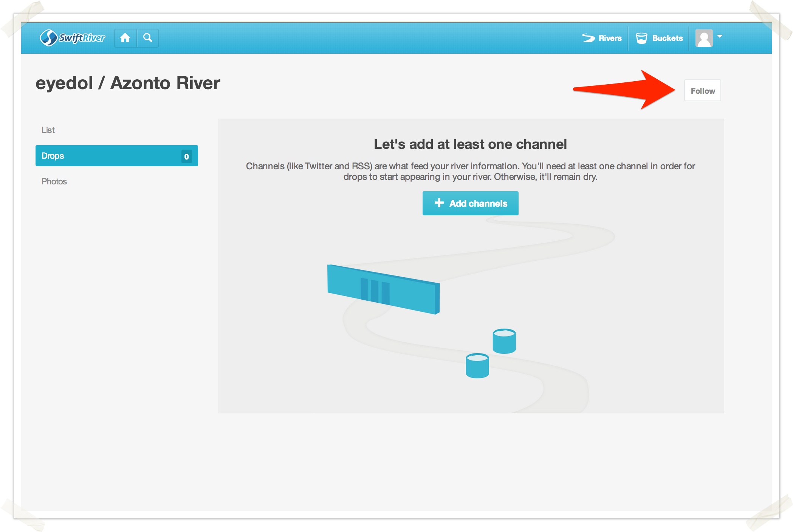793x532 pixels.
Task: Click the Drops count badge
Action: click(186, 156)
